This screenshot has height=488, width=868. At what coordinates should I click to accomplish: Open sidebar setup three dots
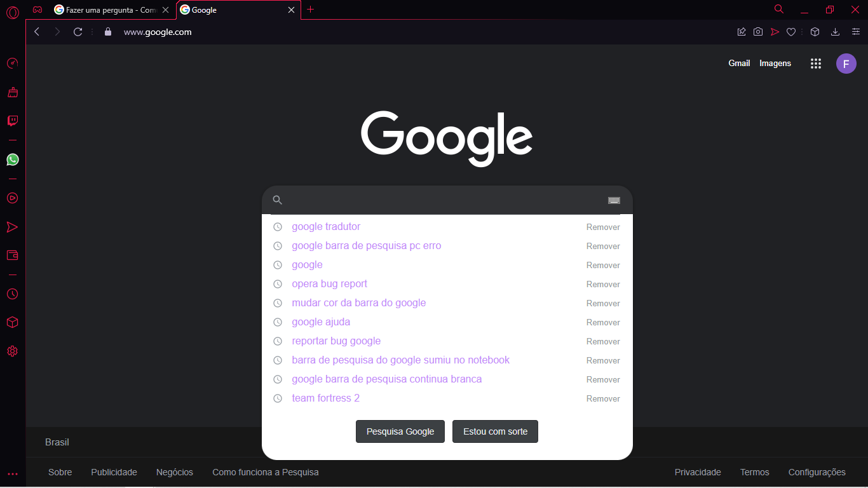[x=12, y=474]
